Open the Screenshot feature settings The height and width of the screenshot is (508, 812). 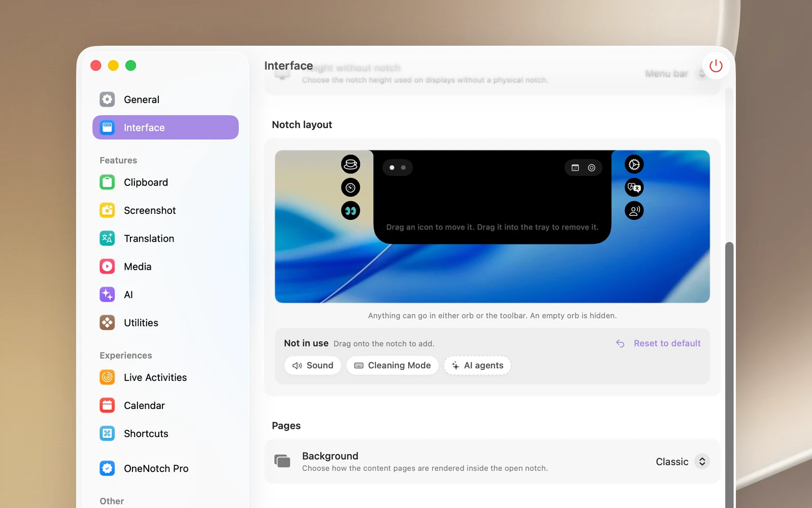[x=165, y=210]
